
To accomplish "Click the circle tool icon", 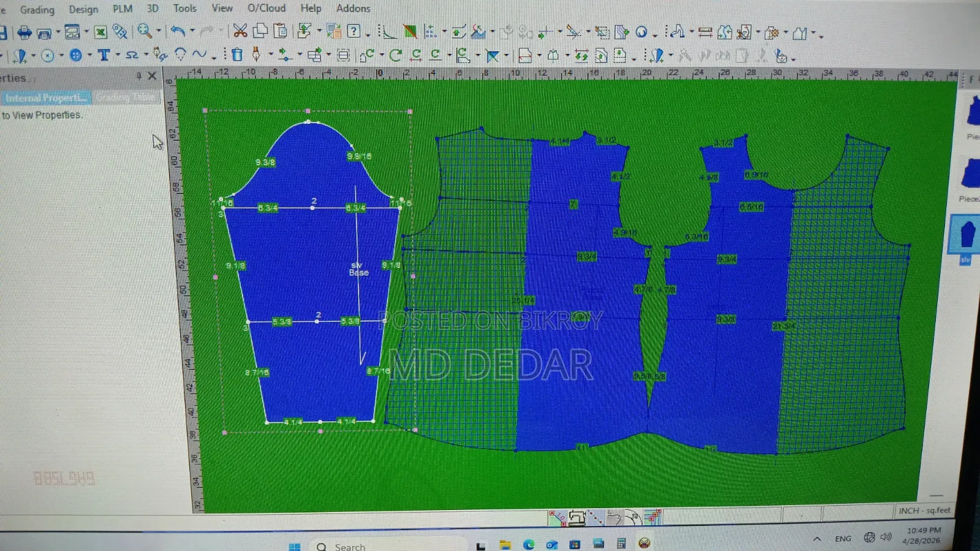I will pos(47,56).
